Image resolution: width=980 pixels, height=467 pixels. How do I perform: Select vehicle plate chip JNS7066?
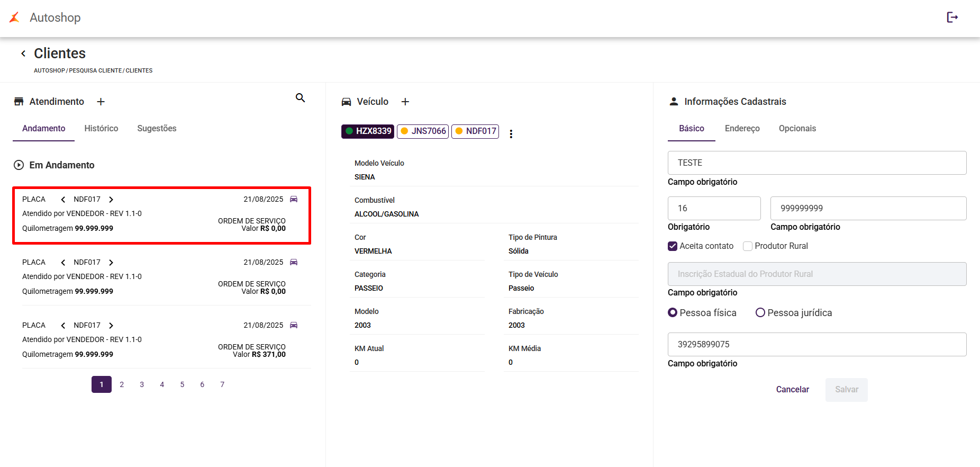423,131
